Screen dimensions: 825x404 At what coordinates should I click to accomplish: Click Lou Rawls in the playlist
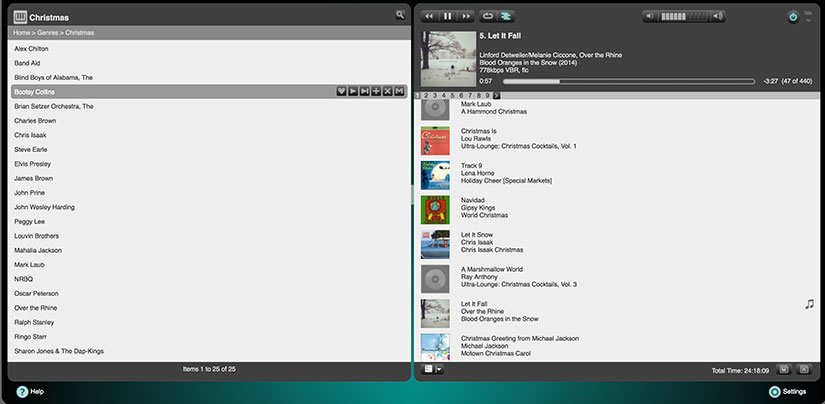point(476,138)
